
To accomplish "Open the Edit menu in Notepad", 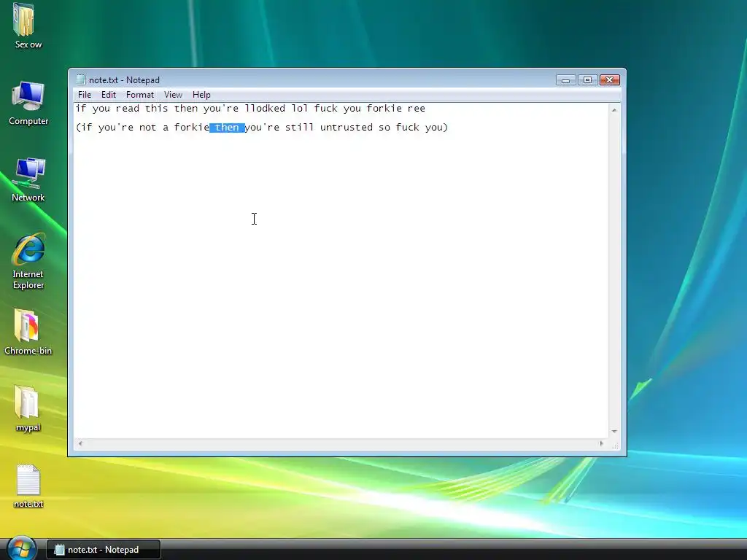I will [109, 95].
